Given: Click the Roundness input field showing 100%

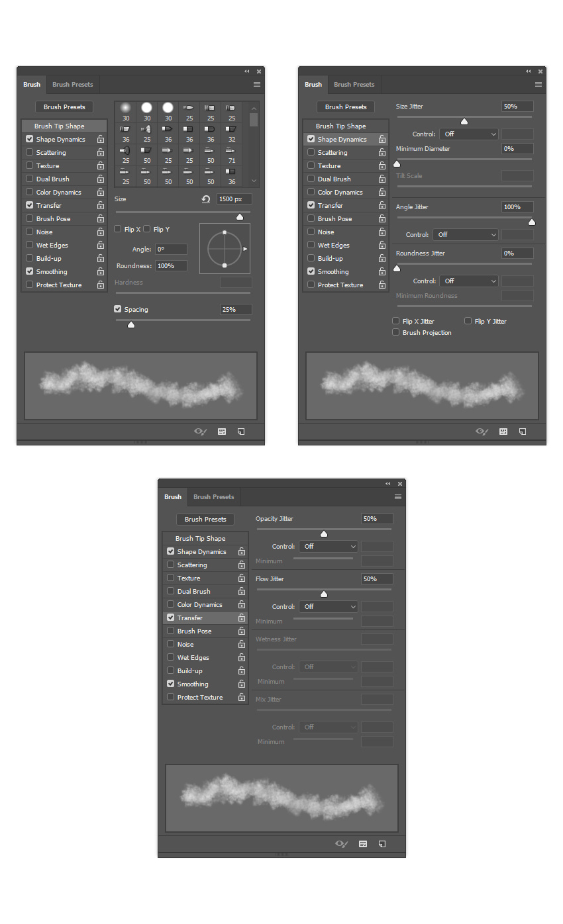Looking at the screenshot, I should (171, 266).
